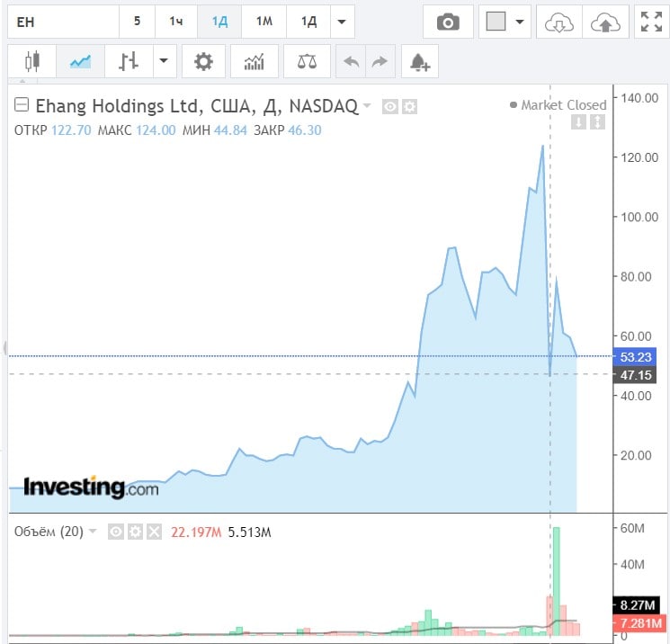Click the tallest green volume bar
Screen dimensions: 670x644
(x=556, y=581)
